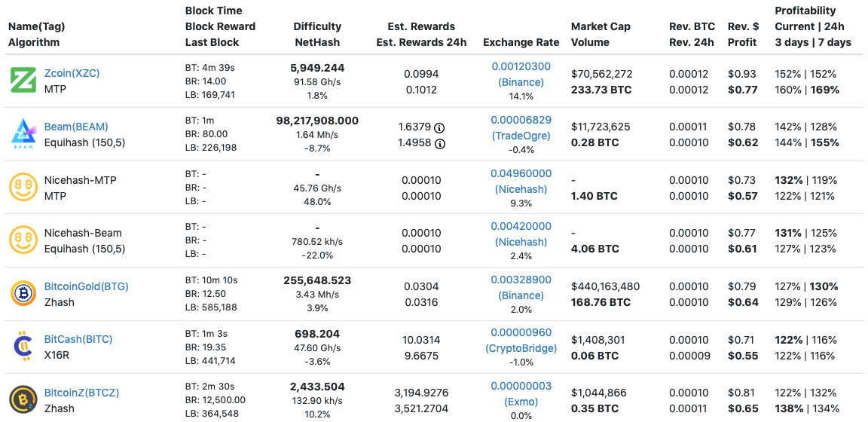Click the BitcoinGold coin logo icon
This screenshot has height=422, width=868.
(x=23, y=294)
